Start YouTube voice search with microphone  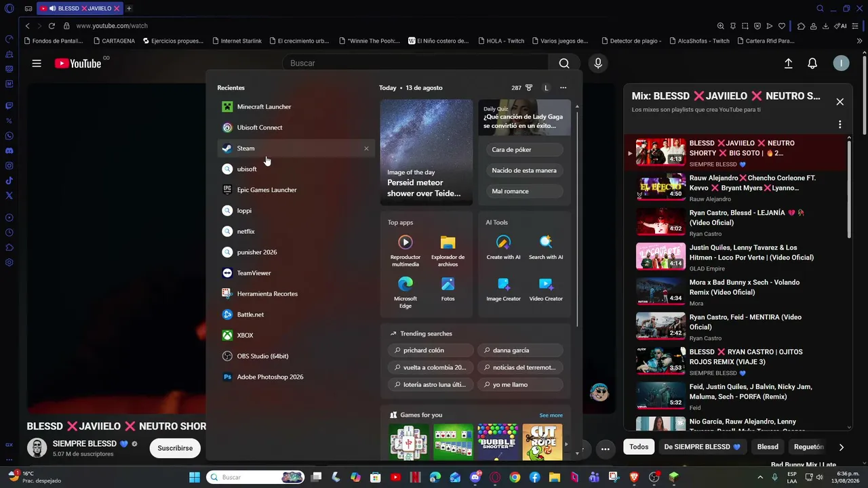(x=597, y=63)
